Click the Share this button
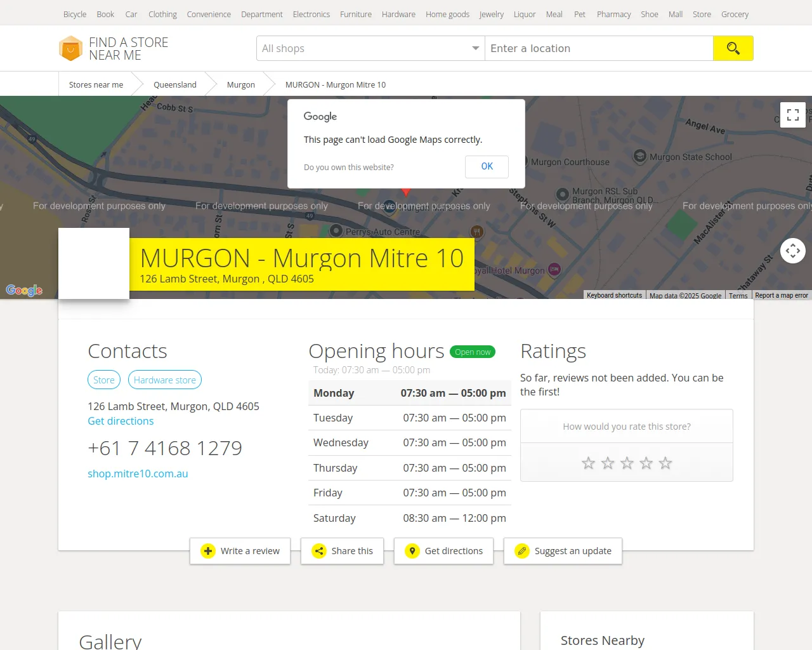The image size is (812, 650). point(342,551)
